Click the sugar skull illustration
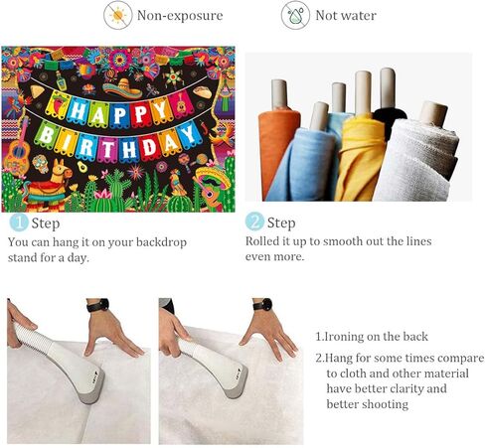 click(41, 164)
